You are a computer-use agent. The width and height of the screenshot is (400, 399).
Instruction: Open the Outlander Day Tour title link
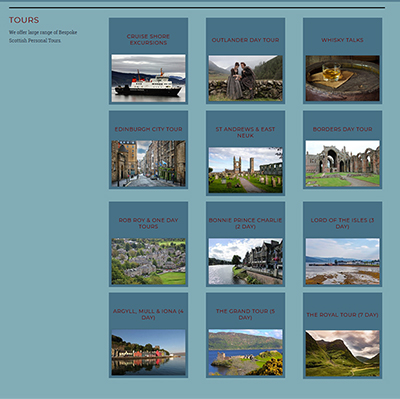pyautogui.click(x=245, y=40)
